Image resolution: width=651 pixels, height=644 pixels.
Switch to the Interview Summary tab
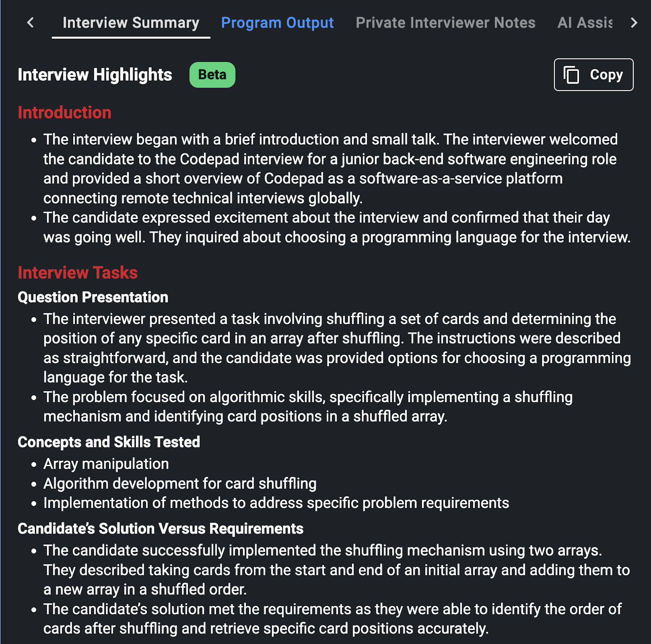tap(131, 23)
